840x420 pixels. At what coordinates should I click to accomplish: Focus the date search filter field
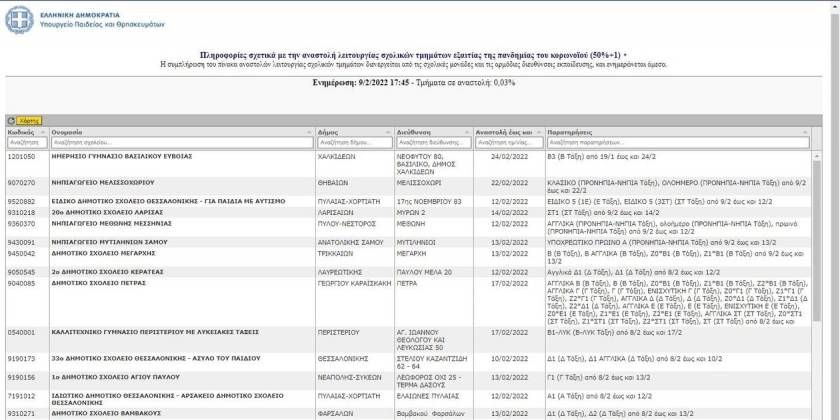[509, 142]
